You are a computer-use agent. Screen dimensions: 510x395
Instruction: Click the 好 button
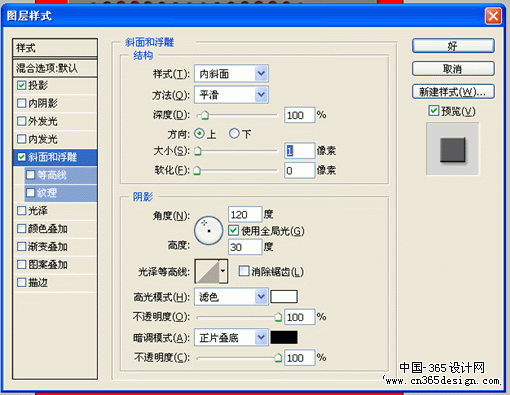453,46
